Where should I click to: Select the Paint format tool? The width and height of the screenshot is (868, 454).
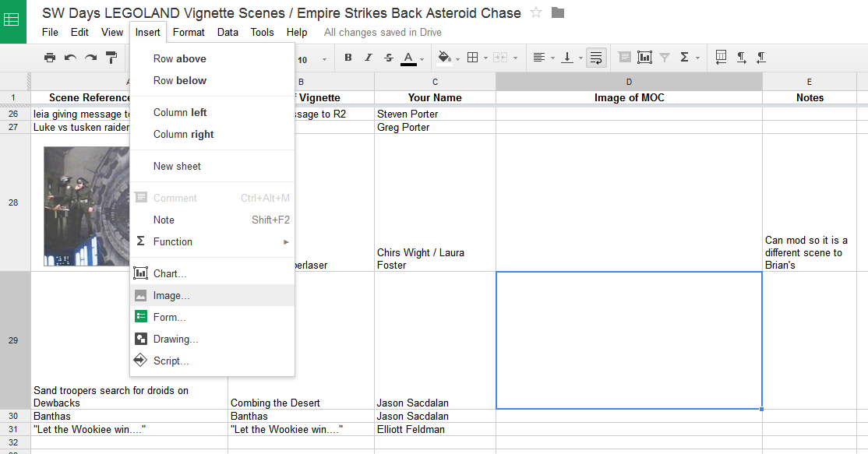(x=111, y=58)
